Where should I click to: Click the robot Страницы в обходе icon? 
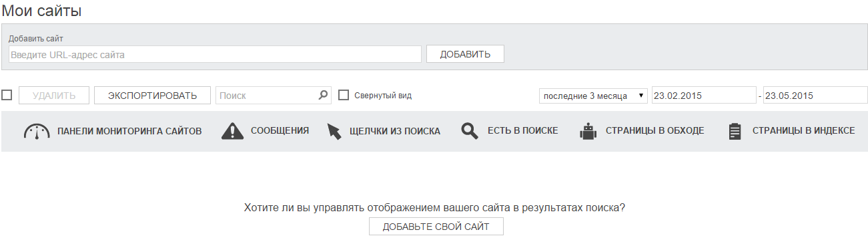(x=588, y=131)
